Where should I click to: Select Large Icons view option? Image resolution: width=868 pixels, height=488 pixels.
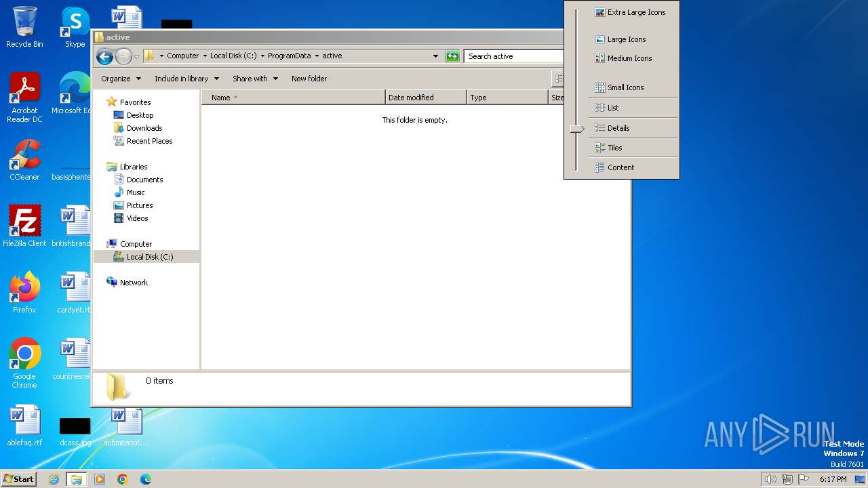620,39
